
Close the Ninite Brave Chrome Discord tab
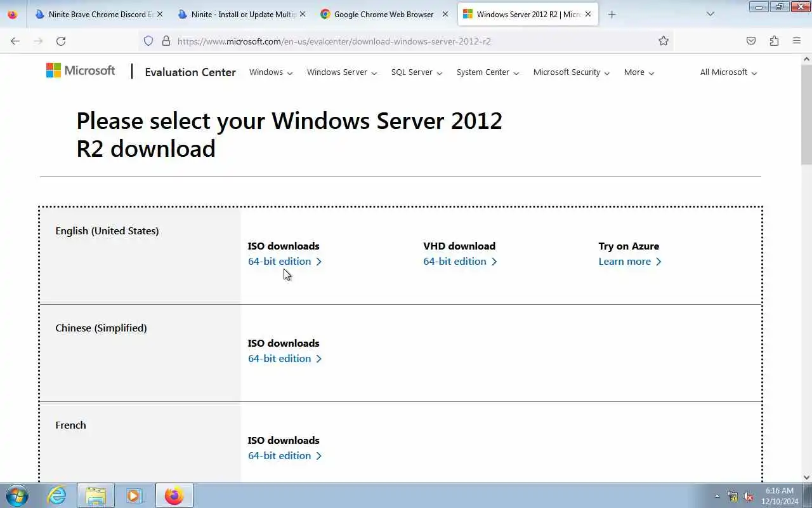click(159, 14)
